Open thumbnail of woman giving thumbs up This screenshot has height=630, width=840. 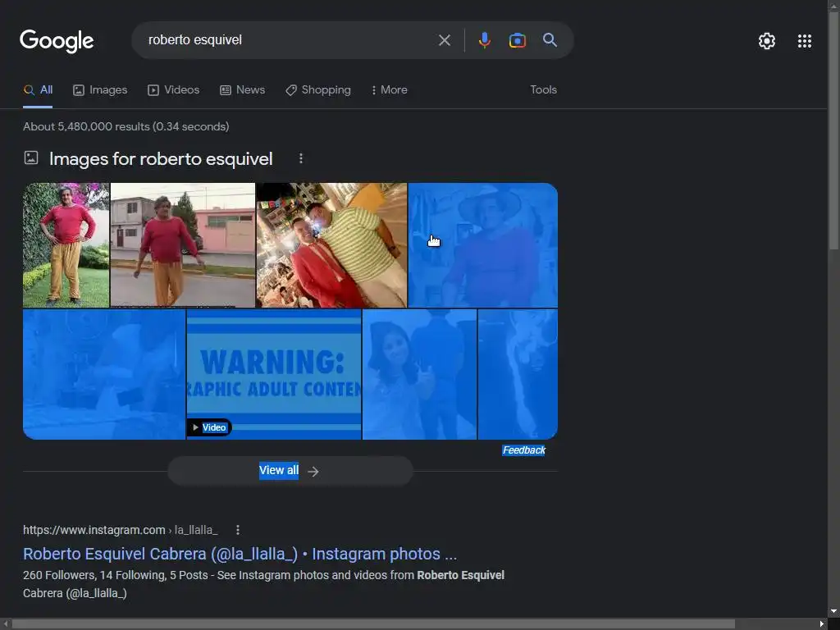coord(419,374)
